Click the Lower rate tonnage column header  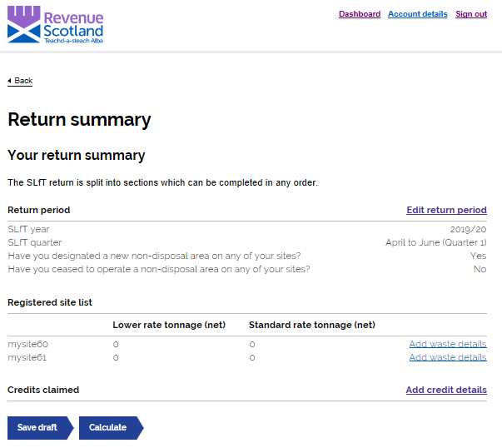(x=169, y=325)
